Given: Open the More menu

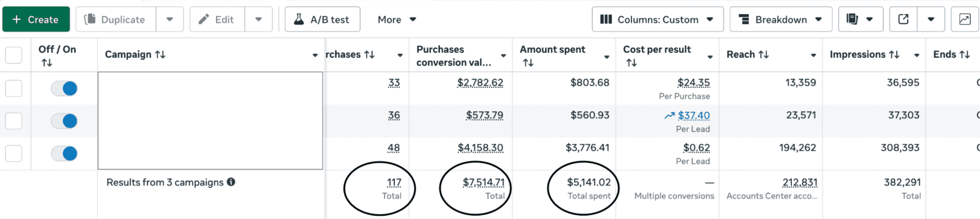Looking at the screenshot, I should [397, 20].
